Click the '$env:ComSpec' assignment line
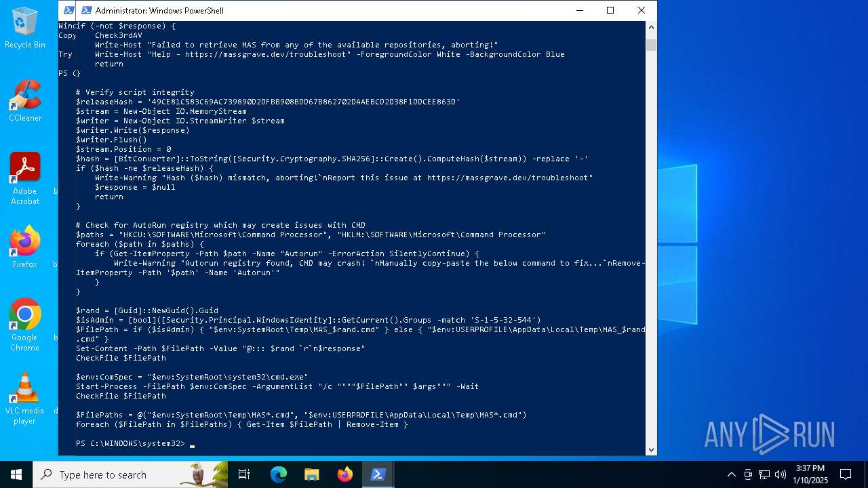868x488 pixels. point(192,377)
